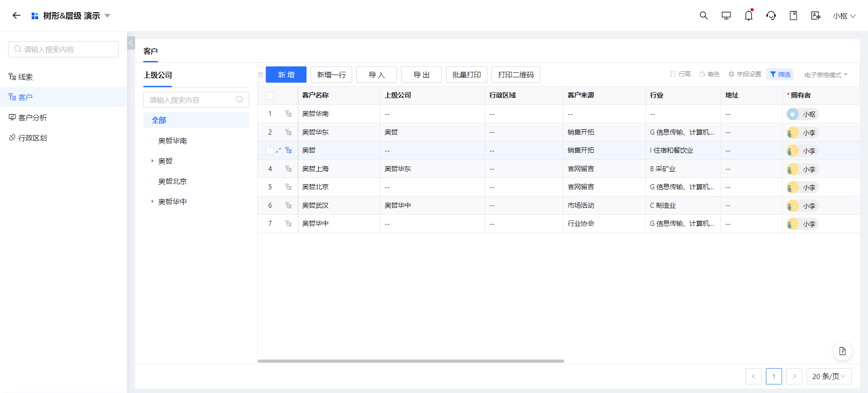The image size is (868, 393).
Task: Open the 电子表格模式 dropdown
Action: coord(826,75)
